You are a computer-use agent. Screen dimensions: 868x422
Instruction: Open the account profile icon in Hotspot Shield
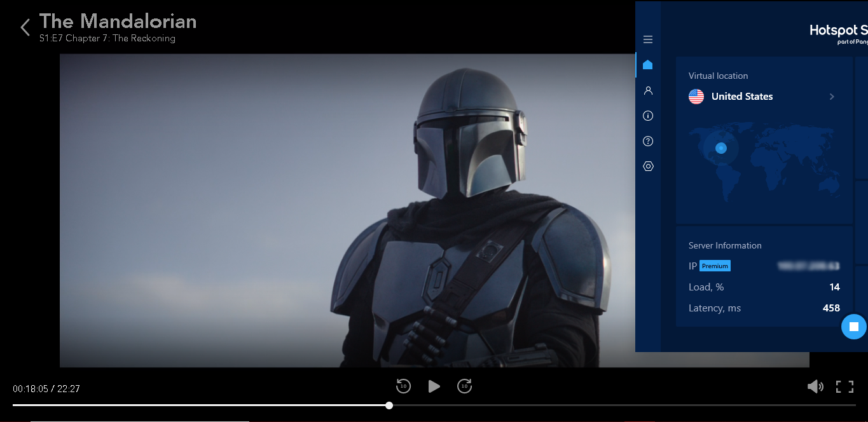pyautogui.click(x=648, y=90)
